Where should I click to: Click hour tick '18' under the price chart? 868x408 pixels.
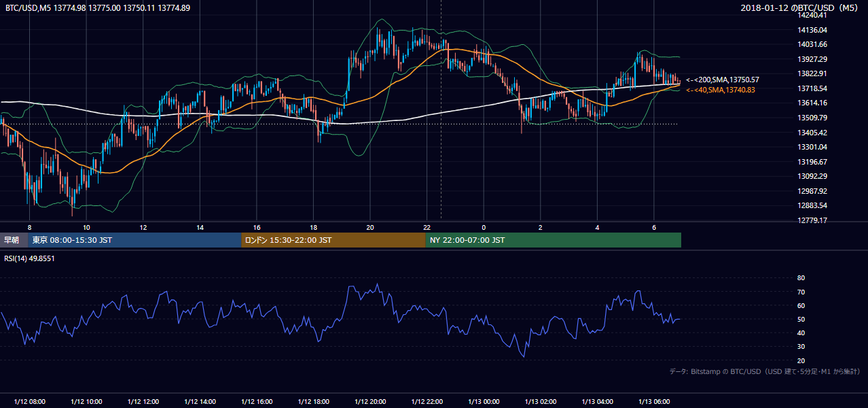tap(313, 227)
